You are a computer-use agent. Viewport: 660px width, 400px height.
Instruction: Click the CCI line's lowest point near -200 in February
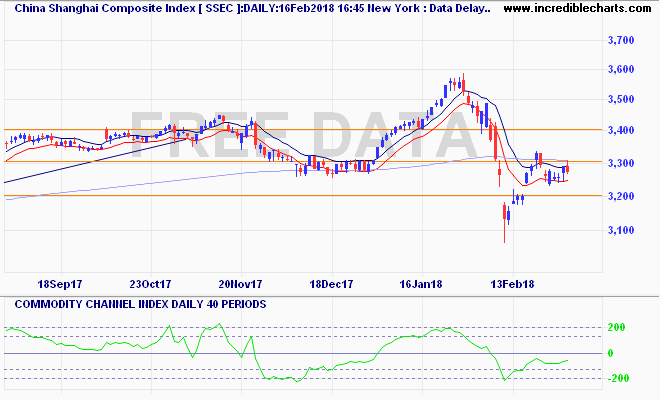[x=505, y=380]
